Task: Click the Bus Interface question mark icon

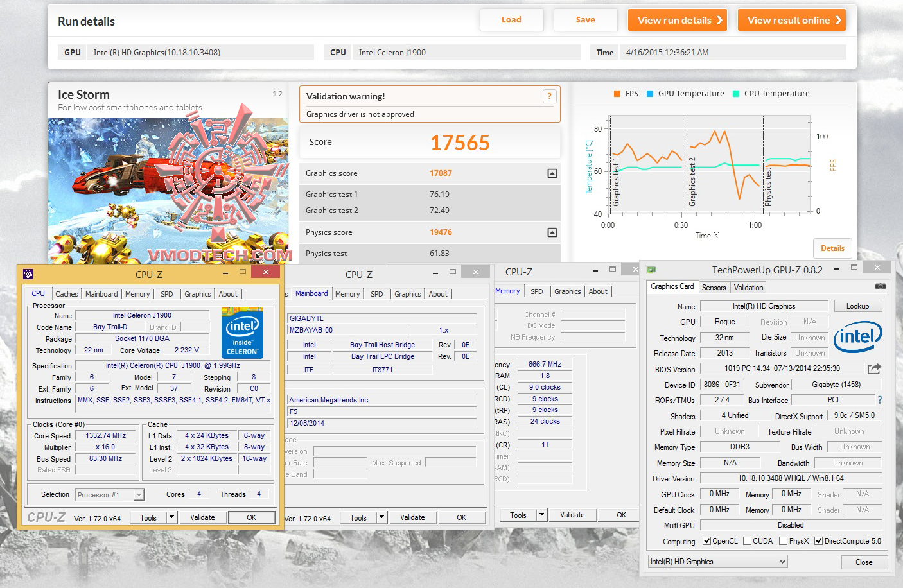Action: [880, 400]
